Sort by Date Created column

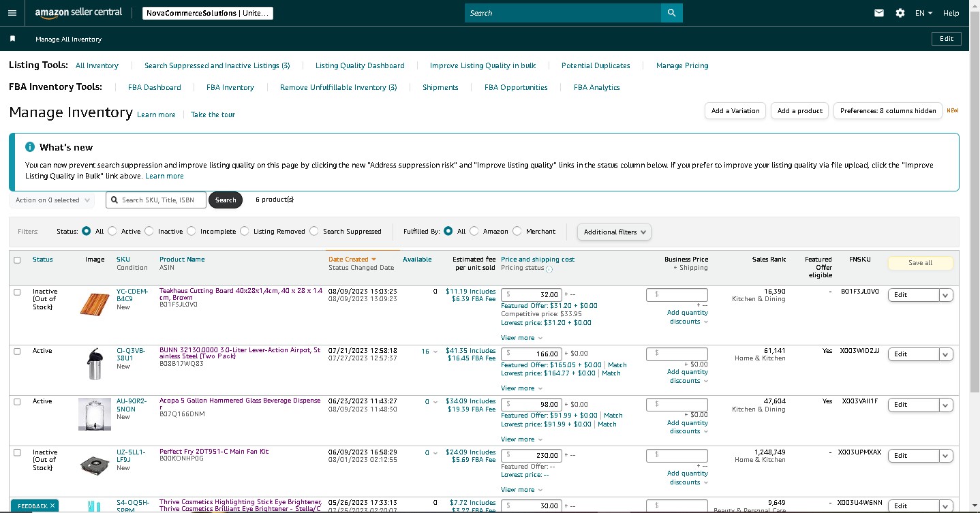[x=352, y=260]
